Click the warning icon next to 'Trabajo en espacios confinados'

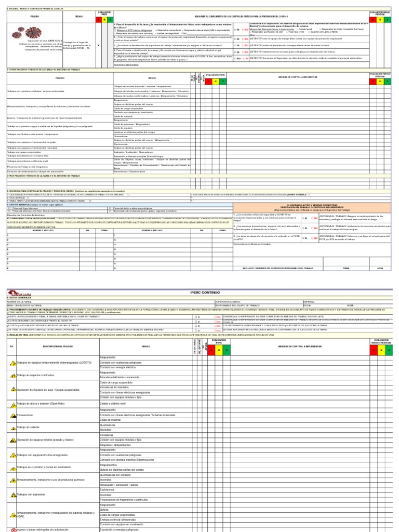coord(13,376)
